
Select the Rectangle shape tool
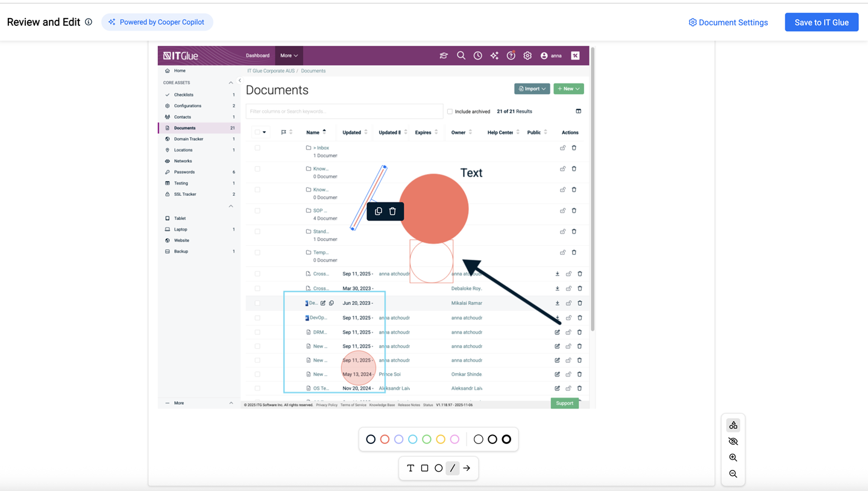pos(424,468)
